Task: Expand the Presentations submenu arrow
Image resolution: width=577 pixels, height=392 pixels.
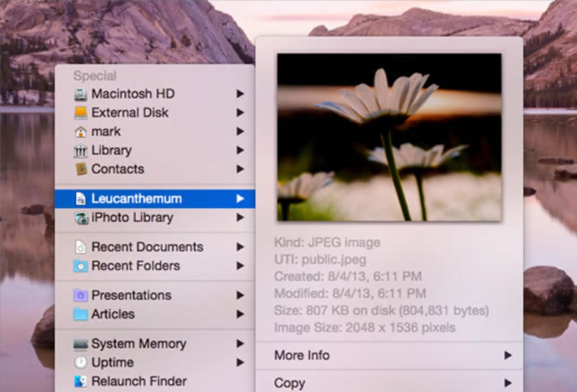Action: pyautogui.click(x=240, y=295)
